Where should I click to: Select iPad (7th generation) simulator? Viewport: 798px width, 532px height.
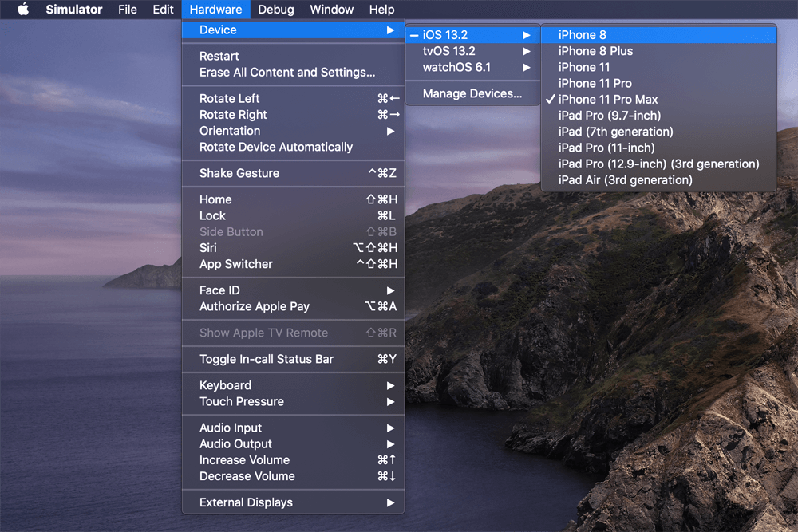[658, 132]
